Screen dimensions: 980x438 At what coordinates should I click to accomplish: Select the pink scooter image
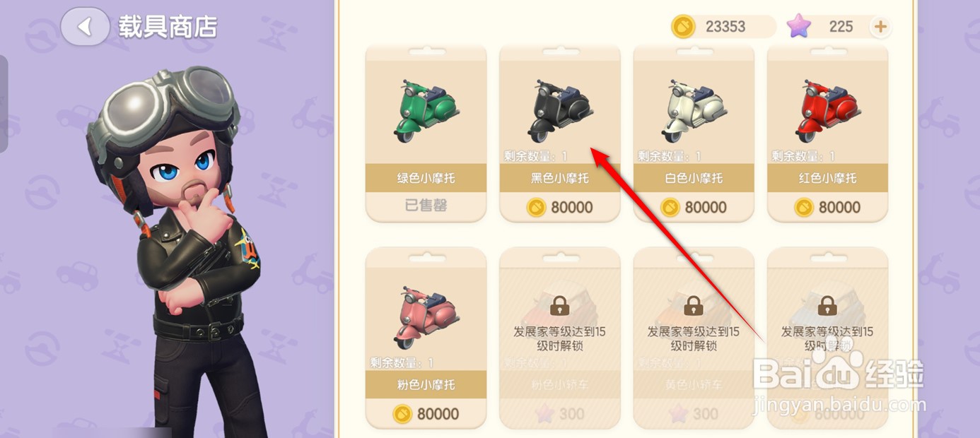tap(426, 317)
